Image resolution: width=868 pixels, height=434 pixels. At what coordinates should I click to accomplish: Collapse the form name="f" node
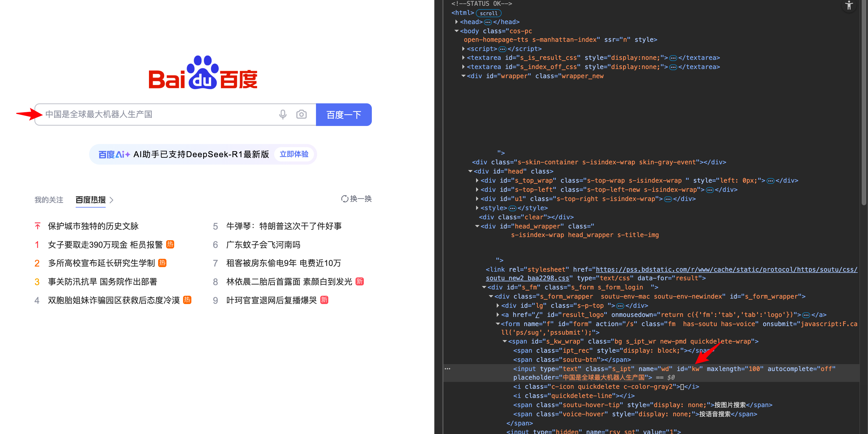point(498,324)
